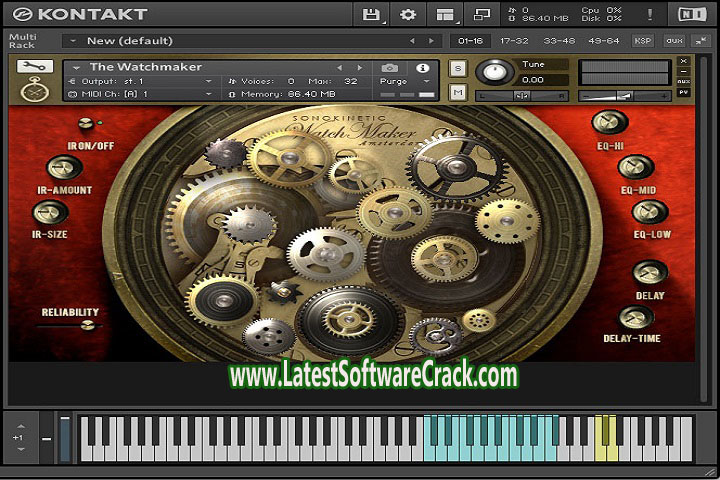Shift keyboard octave down arrow
This screenshot has height=480, width=720.
coord(20,449)
